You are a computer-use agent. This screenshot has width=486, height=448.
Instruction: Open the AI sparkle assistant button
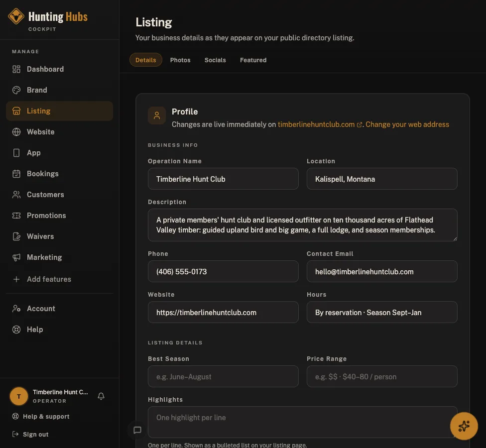pos(464,426)
